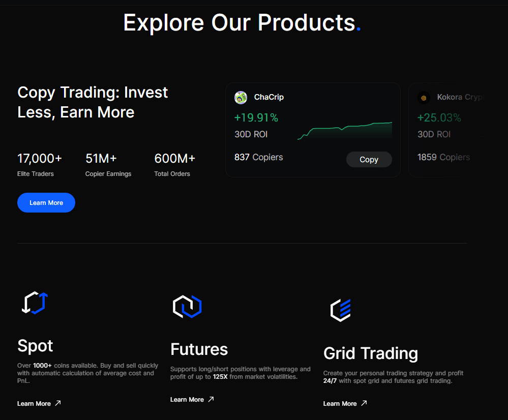Screen dimensions: 508x420
Task: Click the Explore Our Products heading
Action: coord(243,22)
